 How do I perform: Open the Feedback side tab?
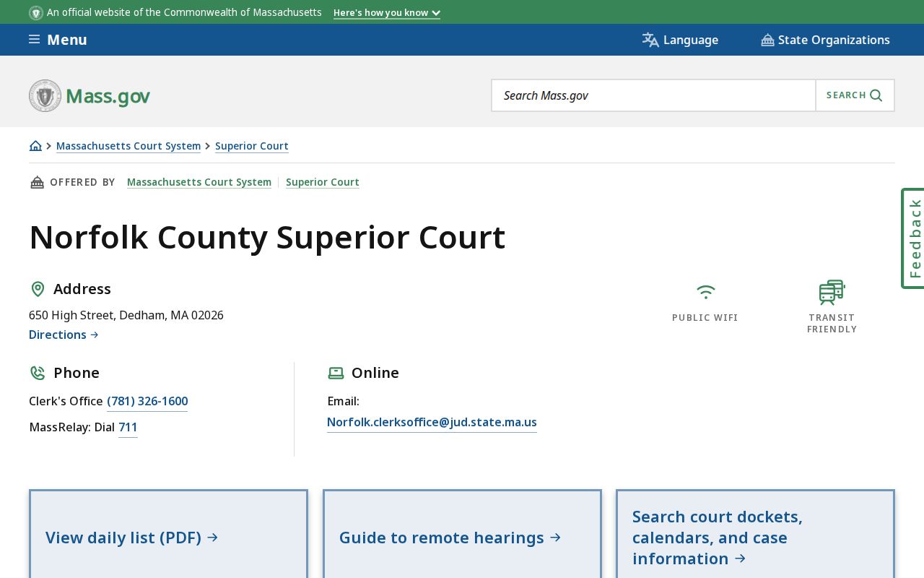pyautogui.click(x=913, y=238)
